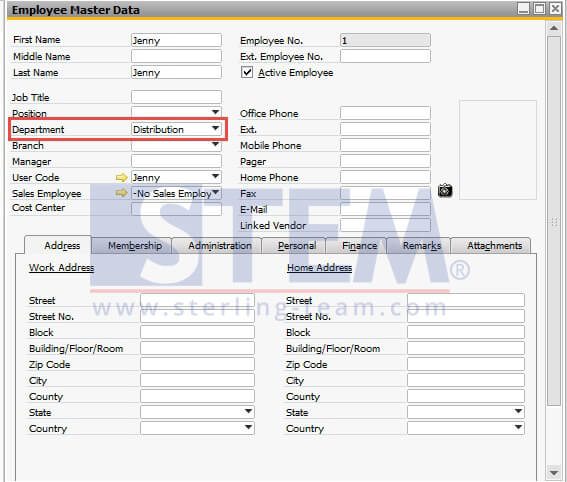Viewport: 567px width, 482px height.
Task: Click the scrollbar down arrow
Action: click(554, 473)
